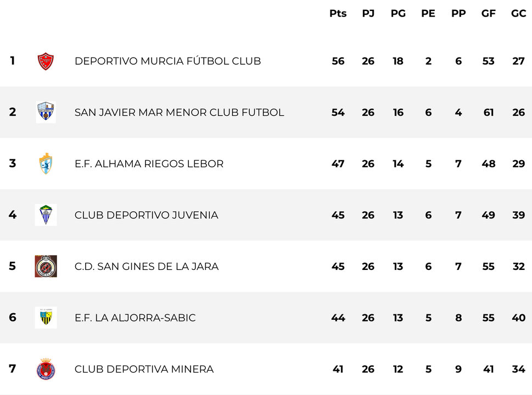
Task: Click the PJ column header
Action: click(368, 13)
